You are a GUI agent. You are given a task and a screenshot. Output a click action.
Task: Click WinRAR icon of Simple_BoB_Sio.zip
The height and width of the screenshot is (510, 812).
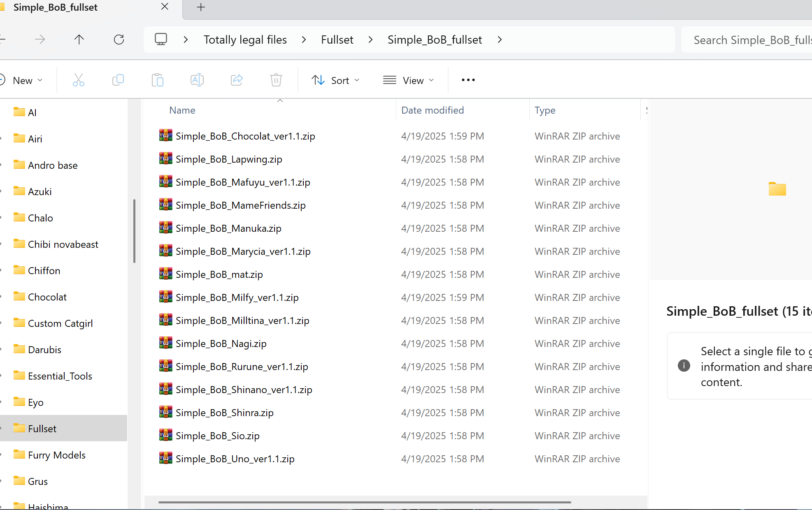point(166,435)
